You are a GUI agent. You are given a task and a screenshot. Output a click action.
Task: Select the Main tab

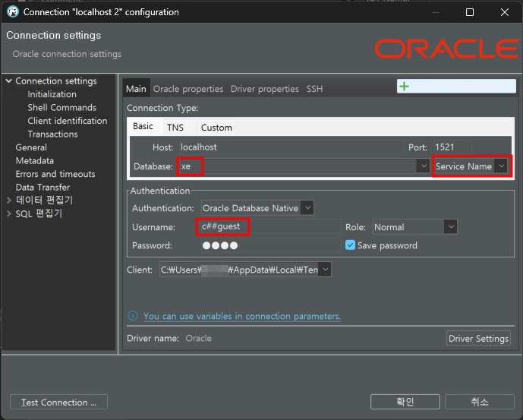(136, 89)
